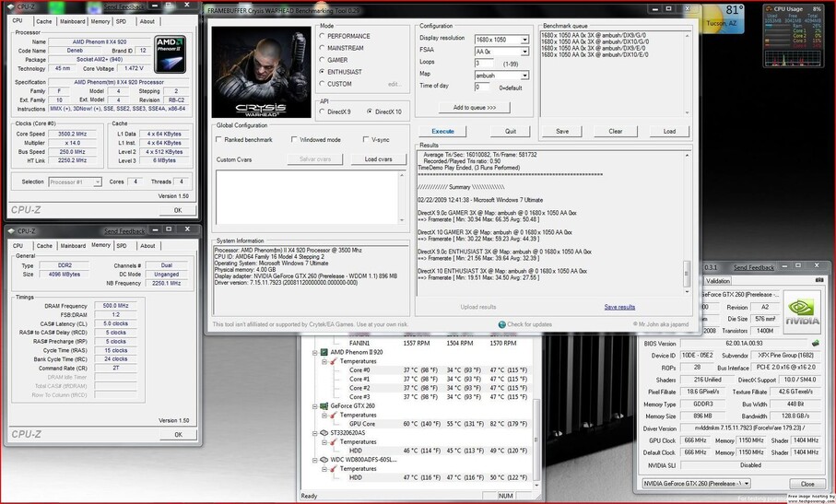Click the CPU temperatures thermometer icon
The width and height of the screenshot is (836, 504).
[x=334, y=361]
